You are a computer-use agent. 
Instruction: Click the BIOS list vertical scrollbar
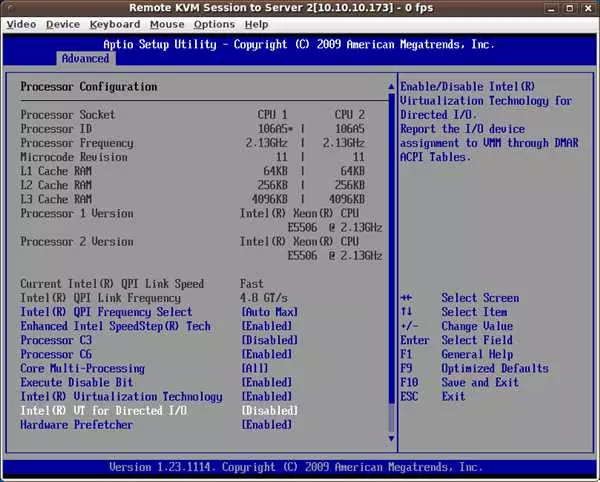(x=391, y=262)
